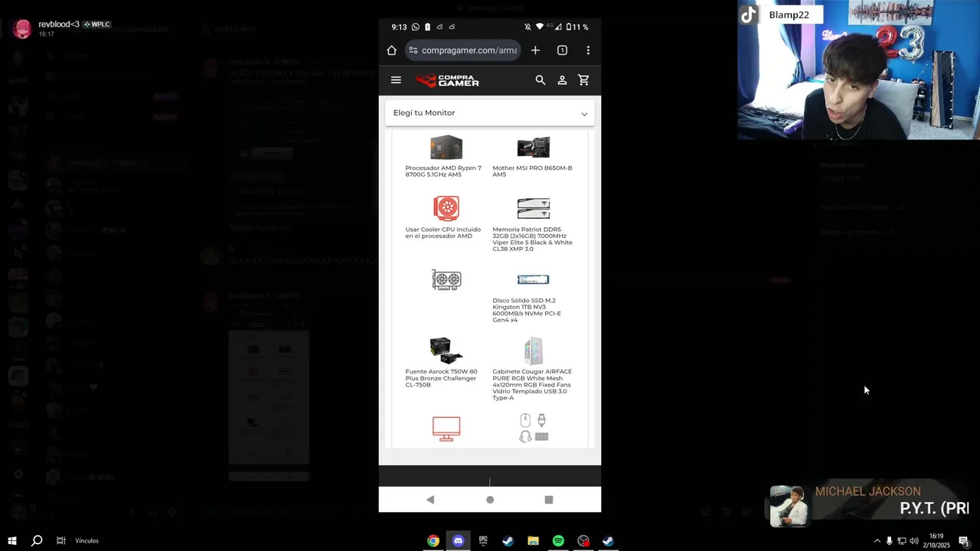
Task: Click Gabinete Cougar AIRFACE PURE RGB label
Action: pos(532,384)
